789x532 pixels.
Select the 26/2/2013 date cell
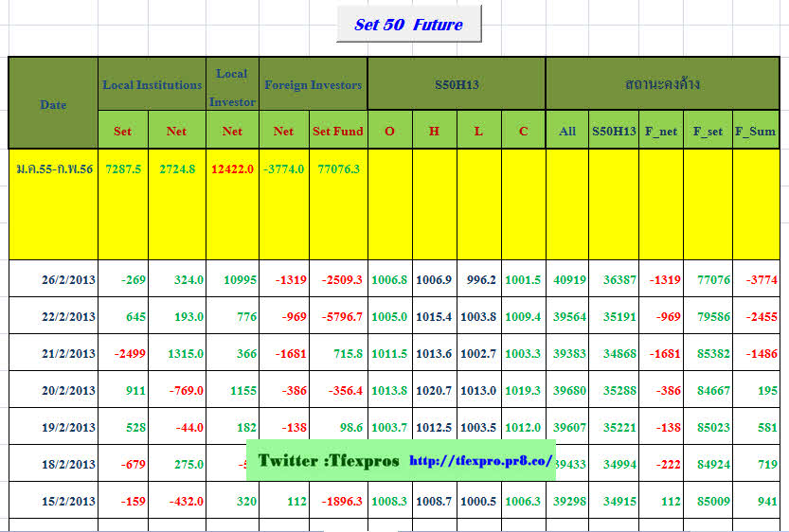(x=69, y=280)
